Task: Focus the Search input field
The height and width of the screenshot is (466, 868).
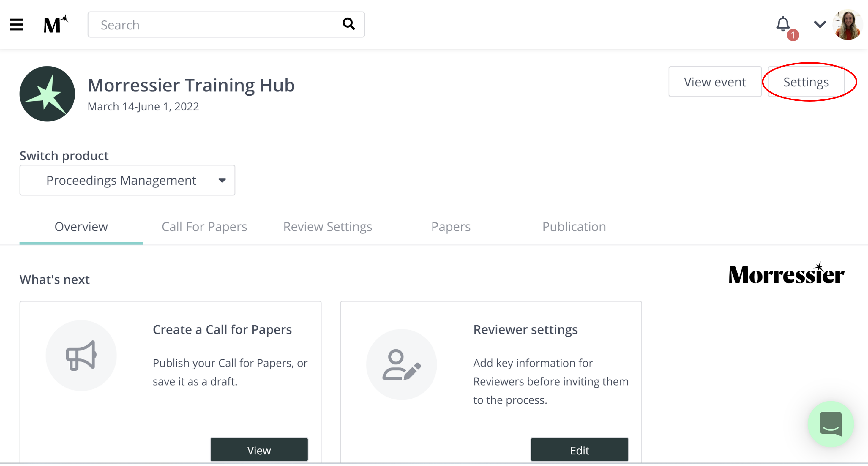Action: pyautogui.click(x=226, y=25)
